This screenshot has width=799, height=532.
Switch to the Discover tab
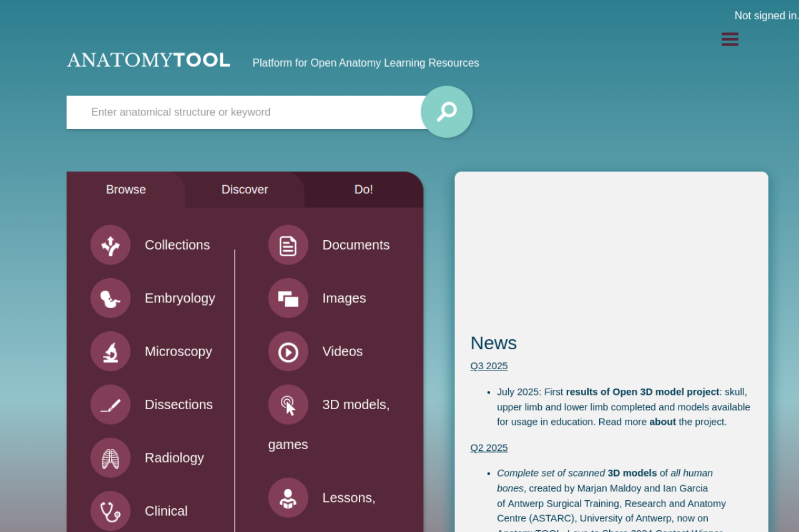pos(245,190)
